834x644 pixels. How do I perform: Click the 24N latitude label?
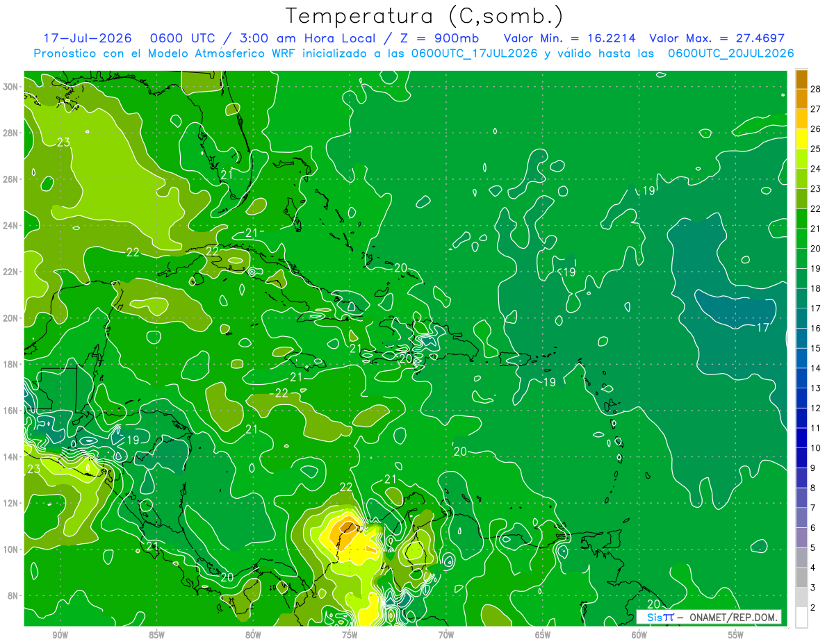coord(10,226)
